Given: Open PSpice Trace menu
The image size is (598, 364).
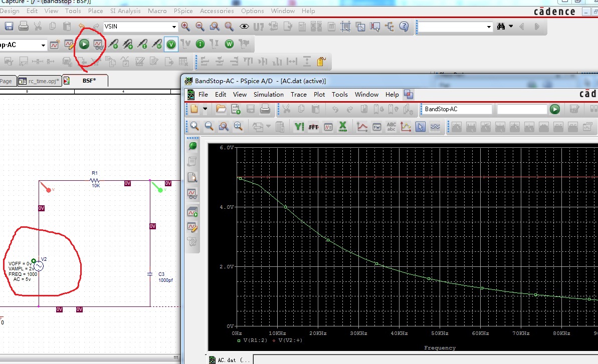Looking at the screenshot, I should pos(298,95).
